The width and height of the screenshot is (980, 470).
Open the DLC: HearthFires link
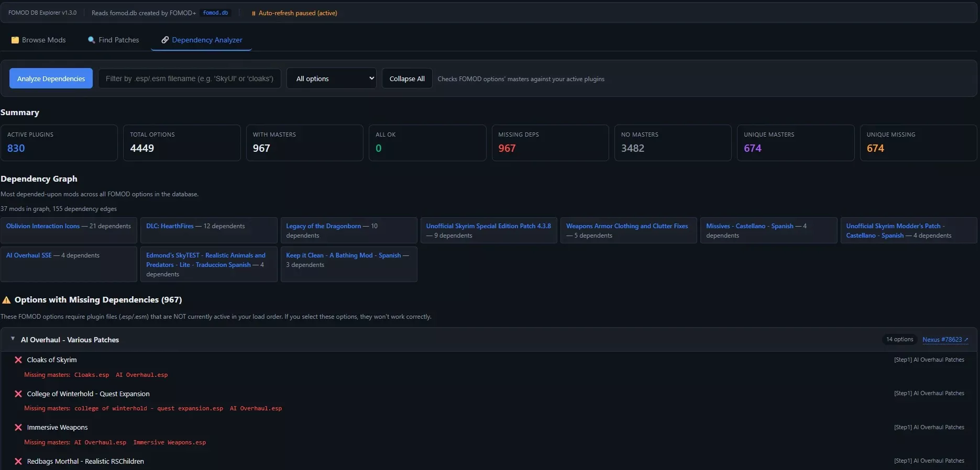pyautogui.click(x=170, y=226)
